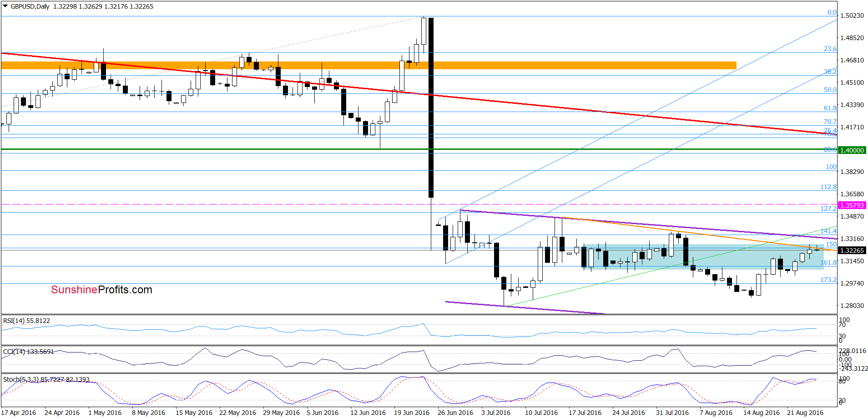Click the 22 May 2016 date label
Image resolution: width=868 pixels, height=419 pixels.
point(238,413)
